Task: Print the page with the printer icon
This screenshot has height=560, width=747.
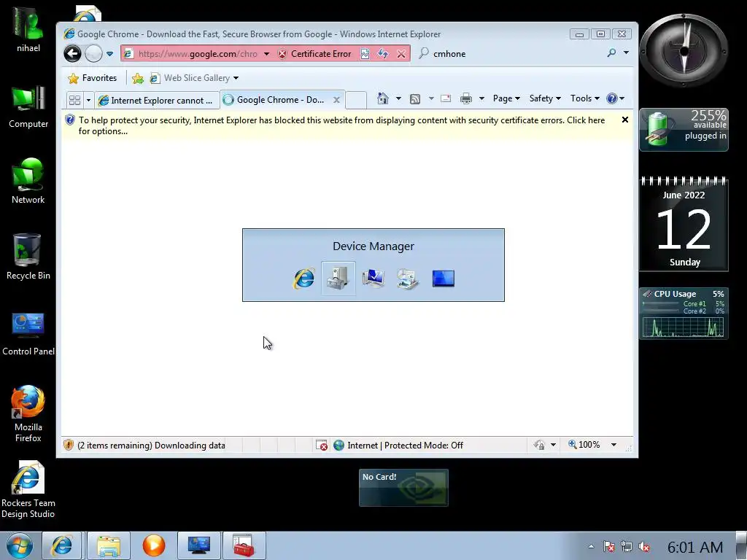Action: click(x=466, y=98)
